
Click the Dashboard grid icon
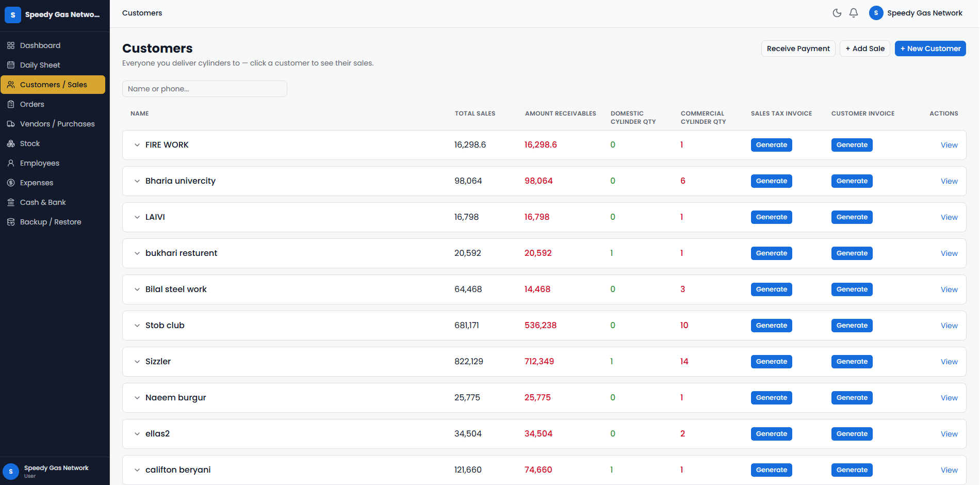(x=11, y=45)
